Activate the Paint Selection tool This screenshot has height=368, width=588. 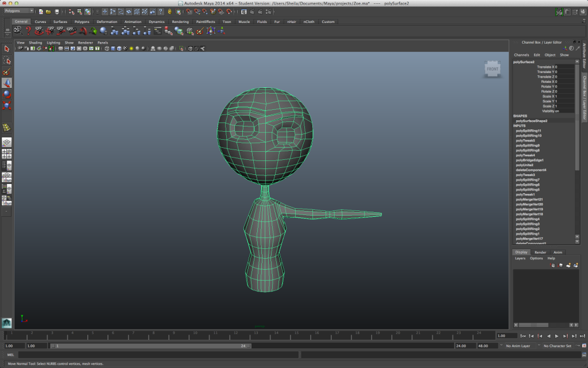7,72
